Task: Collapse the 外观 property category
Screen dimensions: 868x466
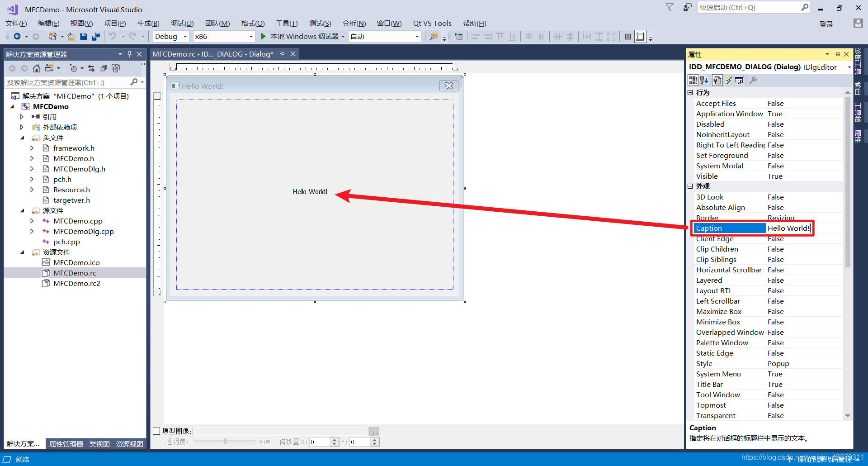Action: coord(690,186)
